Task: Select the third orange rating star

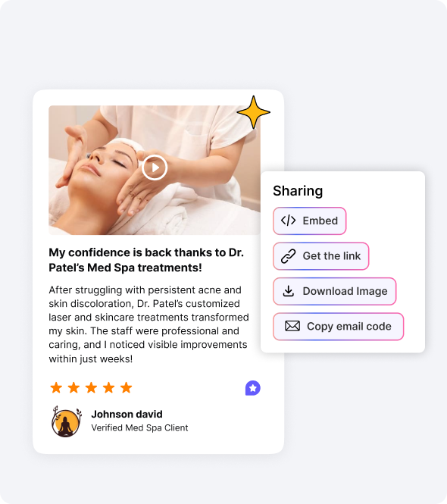Action: tap(91, 387)
